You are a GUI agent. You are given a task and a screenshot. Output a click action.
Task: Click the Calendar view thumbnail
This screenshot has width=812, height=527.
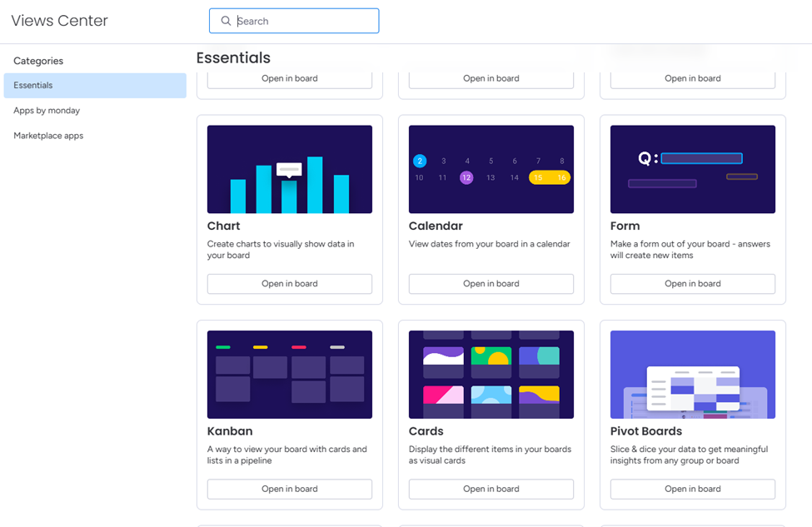point(491,169)
